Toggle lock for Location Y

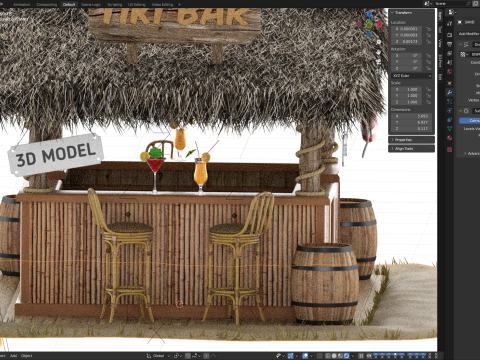pos(428,35)
